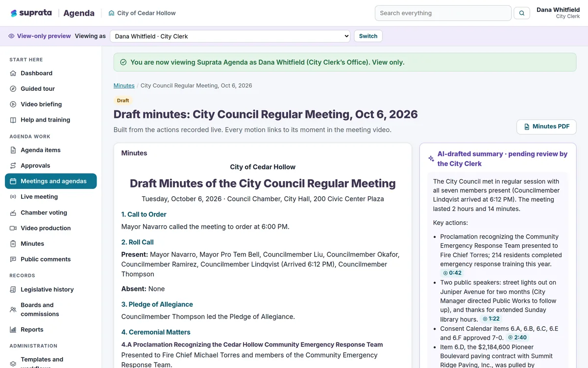Viewport: 588px width, 368px height.
Task: Click the Agenda items document icon
Action: (13, 150)
